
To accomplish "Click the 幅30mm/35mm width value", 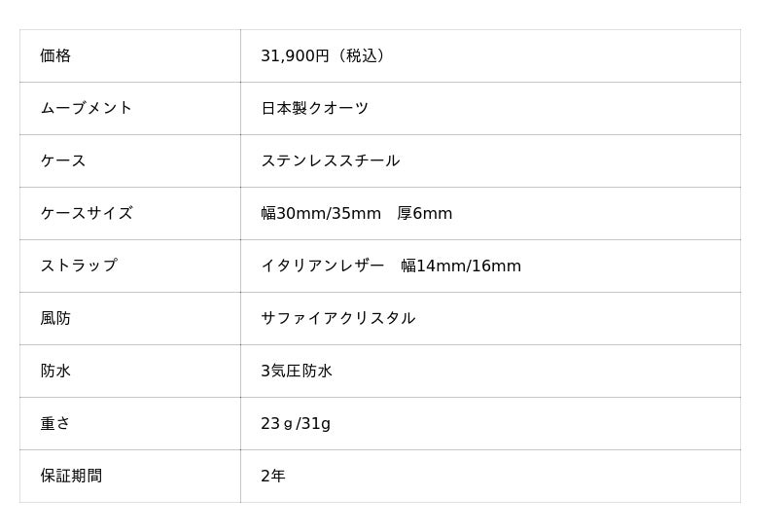I will [x=321, y=214].
